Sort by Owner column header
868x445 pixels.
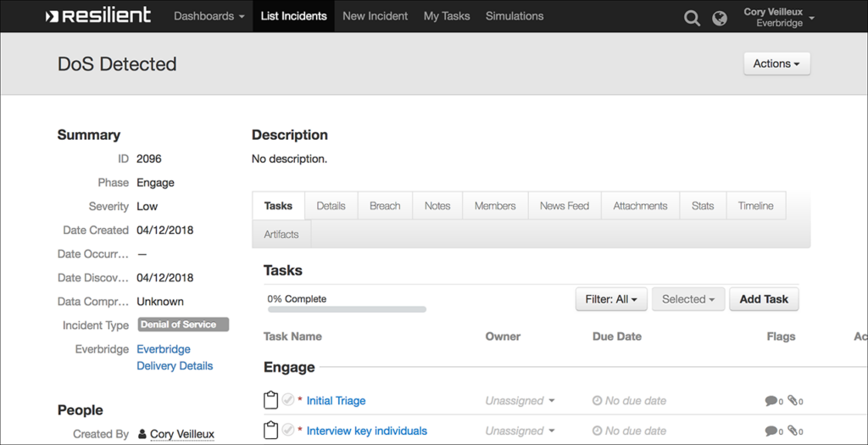coord(503,337)
